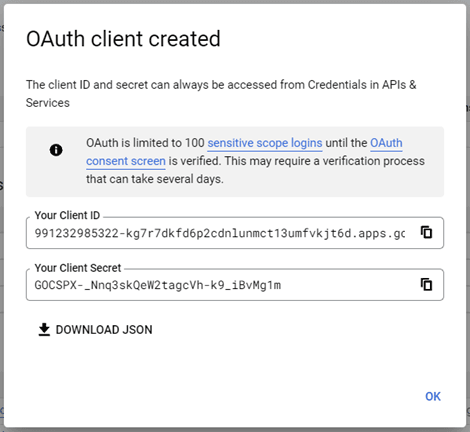The image size is (470, 432).
Task: Download the JSON credentials file
Action: point(96,330)
